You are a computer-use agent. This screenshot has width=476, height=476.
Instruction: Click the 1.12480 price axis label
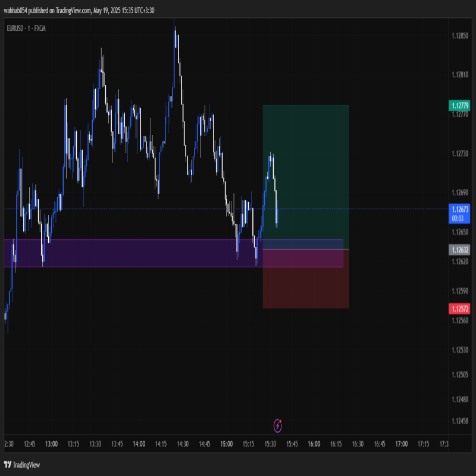click(460, 399)
